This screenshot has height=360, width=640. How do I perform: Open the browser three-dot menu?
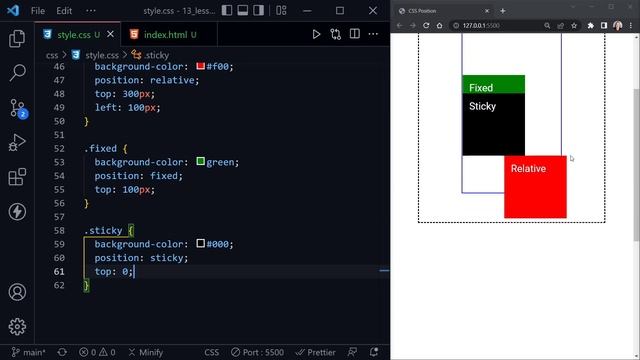click(x=631, y=26)
